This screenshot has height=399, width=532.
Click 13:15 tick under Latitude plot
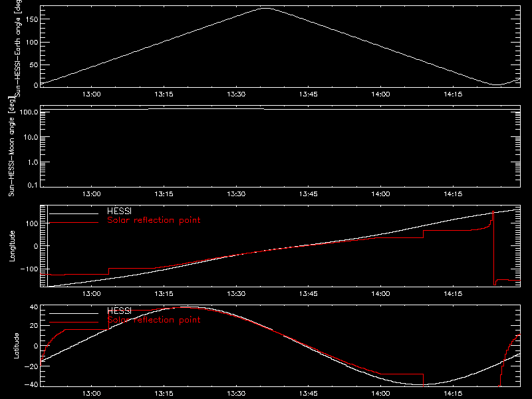tap(164, 394)
